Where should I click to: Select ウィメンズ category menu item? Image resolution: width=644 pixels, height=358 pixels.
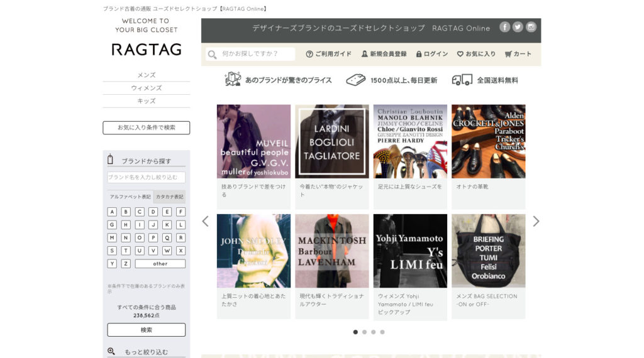point(146,88)
